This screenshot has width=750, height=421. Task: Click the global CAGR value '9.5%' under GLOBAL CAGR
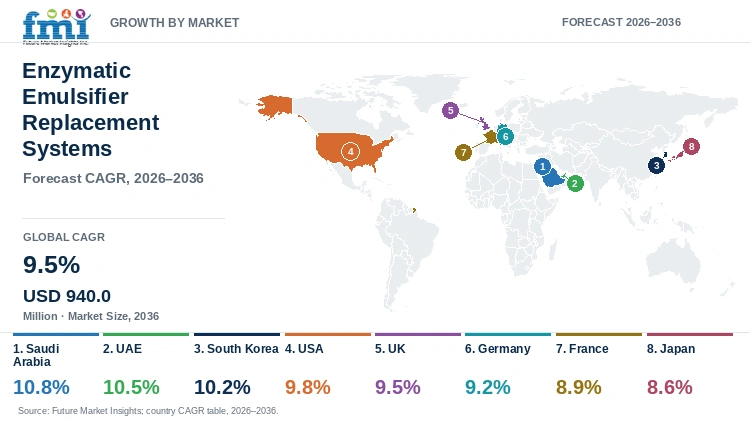52,265
